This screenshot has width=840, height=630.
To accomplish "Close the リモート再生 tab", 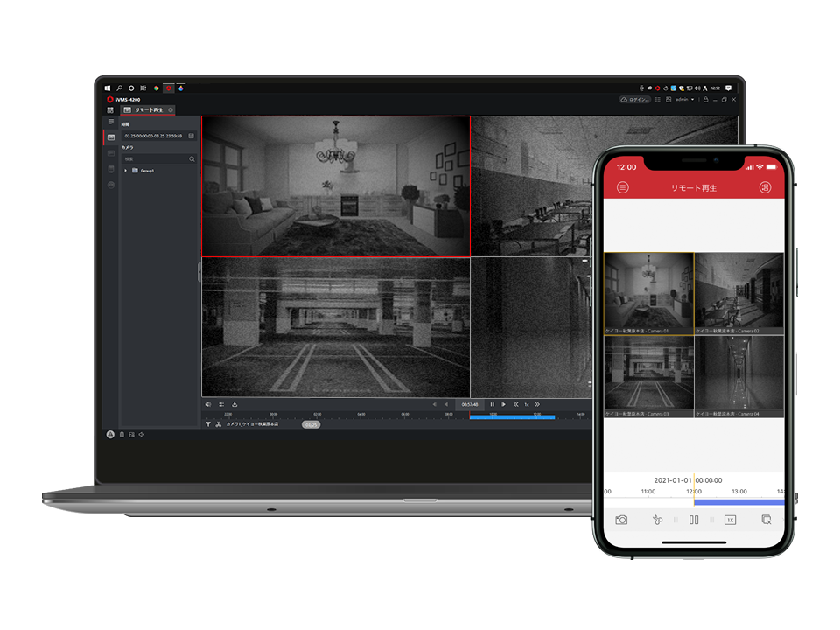I will coord(171,110).
